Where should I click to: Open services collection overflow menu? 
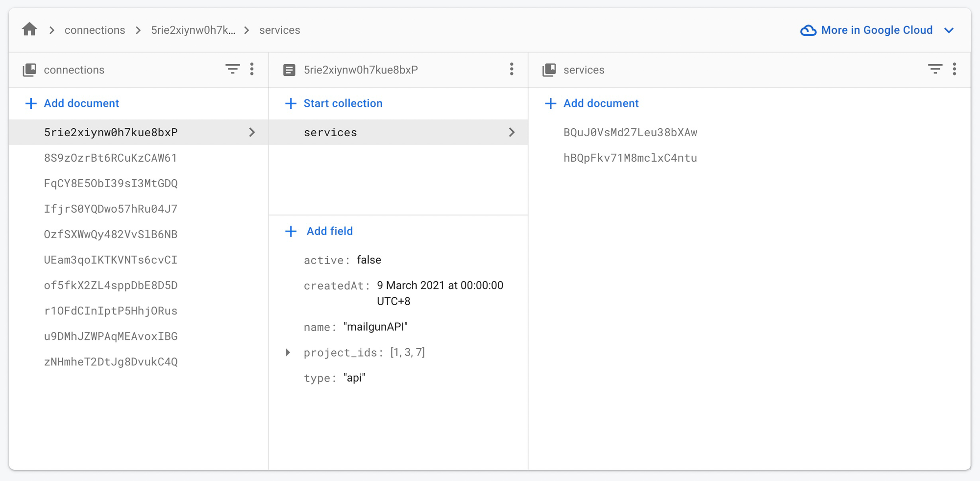coord(955,70)
